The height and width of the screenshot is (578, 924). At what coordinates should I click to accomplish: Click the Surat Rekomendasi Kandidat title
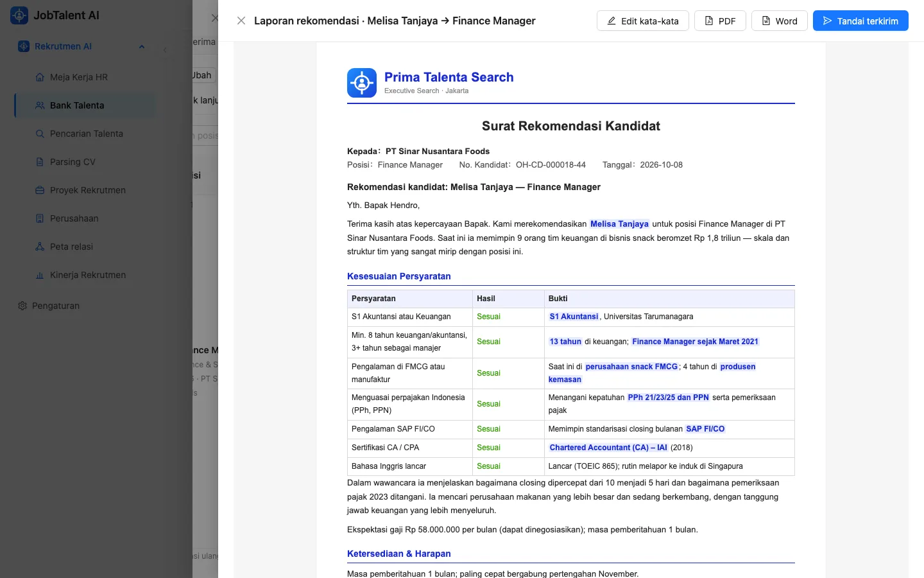pos(571,126)
